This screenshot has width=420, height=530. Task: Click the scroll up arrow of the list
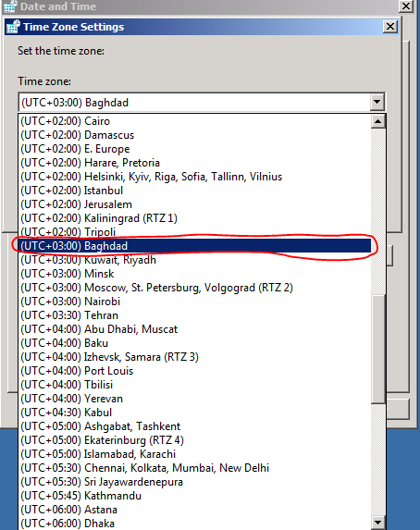point(378,121)
